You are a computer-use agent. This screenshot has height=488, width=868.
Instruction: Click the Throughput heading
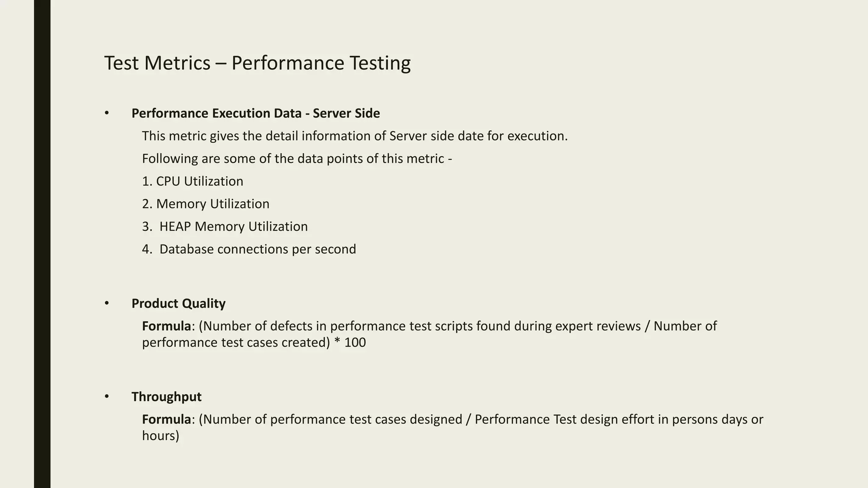click(x=166, y=396)
